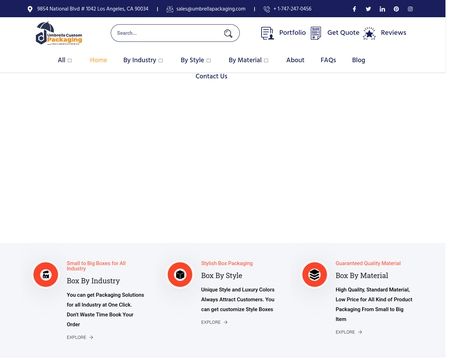Open the Instagram social icon
The height and width of the screenshot is (360, 450).
(410, 9)
